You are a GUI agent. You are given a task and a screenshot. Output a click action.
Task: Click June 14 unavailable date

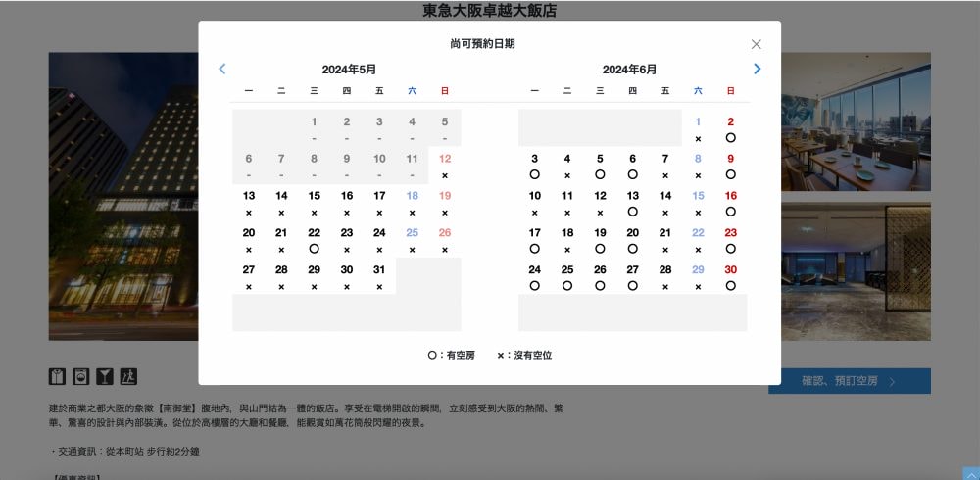click(665, 203)
